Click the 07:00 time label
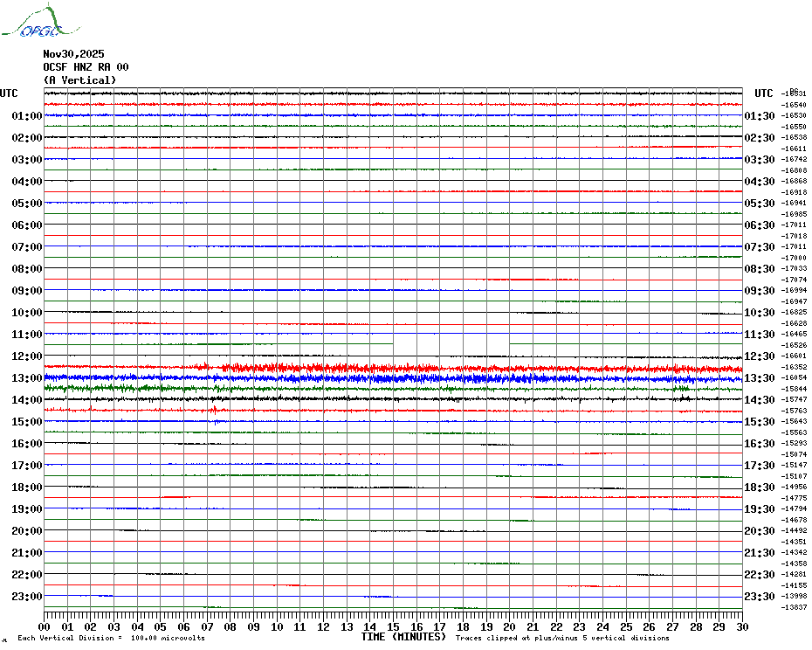The width and height of the screenshot is (812, 650). point(27,246)
